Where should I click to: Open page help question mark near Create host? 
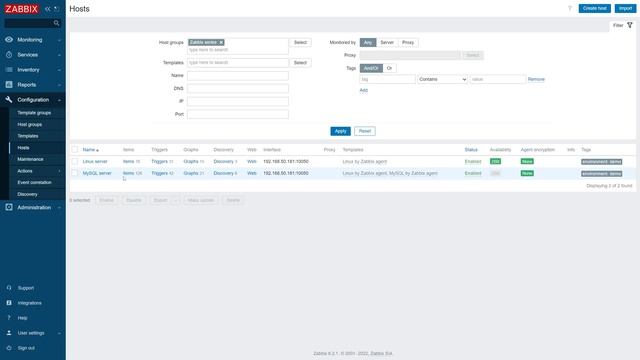[570, 9]
